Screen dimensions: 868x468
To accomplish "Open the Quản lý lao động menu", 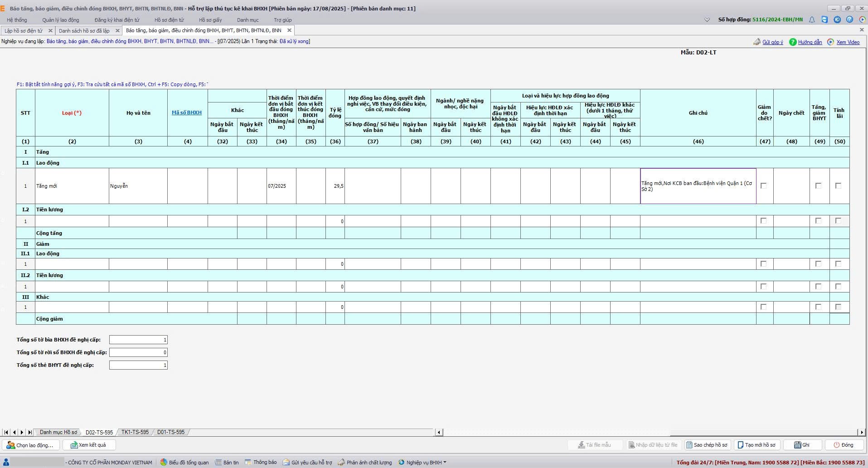I will (x=60, y=20).
